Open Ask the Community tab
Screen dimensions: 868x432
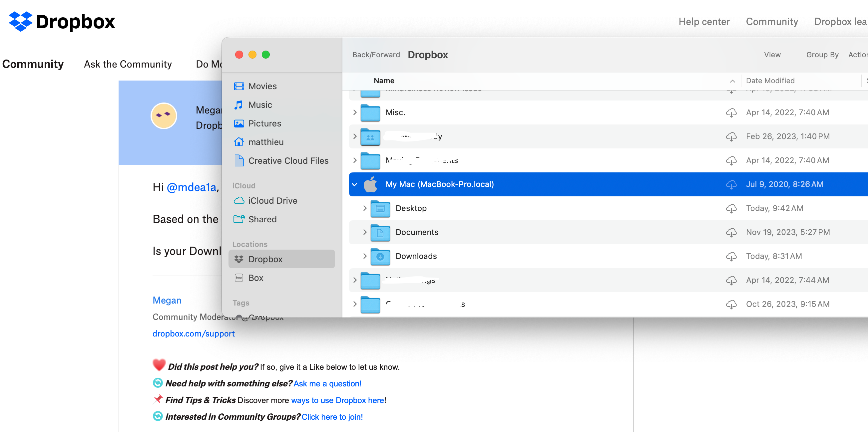(128, 64)
